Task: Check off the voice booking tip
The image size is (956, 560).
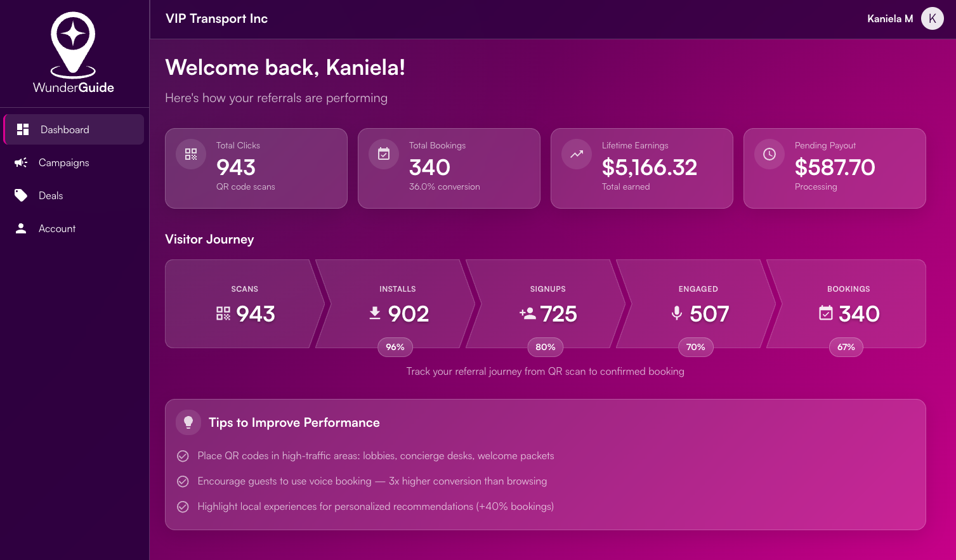Action: [x=183, y=481]
